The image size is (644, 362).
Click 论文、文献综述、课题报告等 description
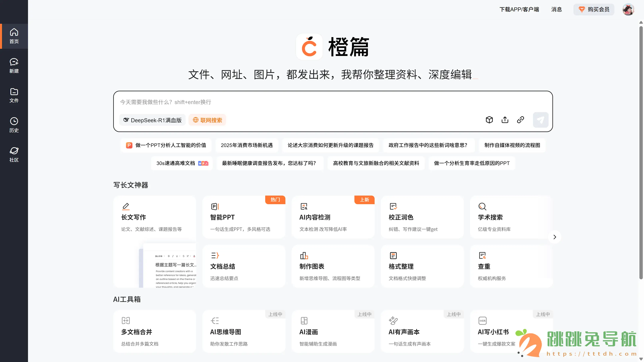tap(152, 229)
